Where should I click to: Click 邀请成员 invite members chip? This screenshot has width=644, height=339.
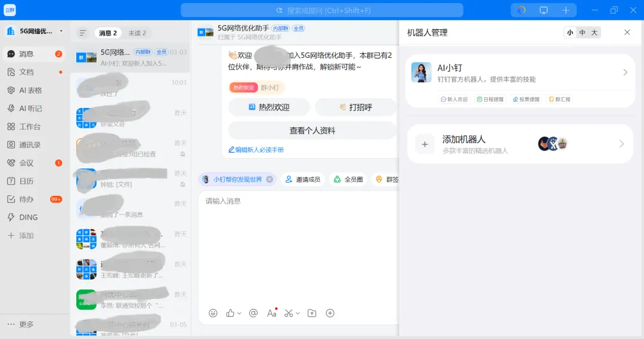click(x=303, y=179)
